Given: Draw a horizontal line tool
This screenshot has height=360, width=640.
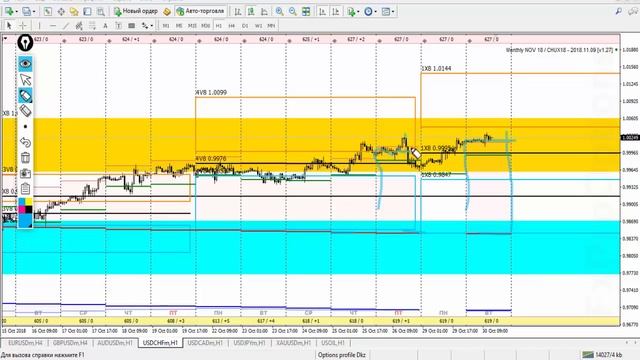Looking at the screenshot, I should [x=53, y=26].
